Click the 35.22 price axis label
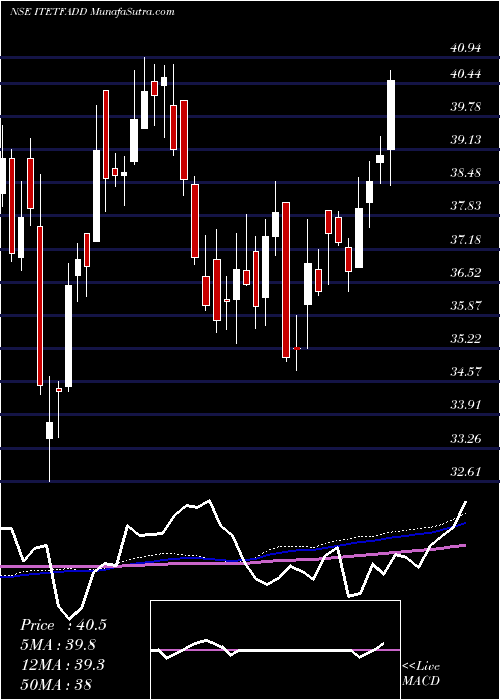 point(466,338)
